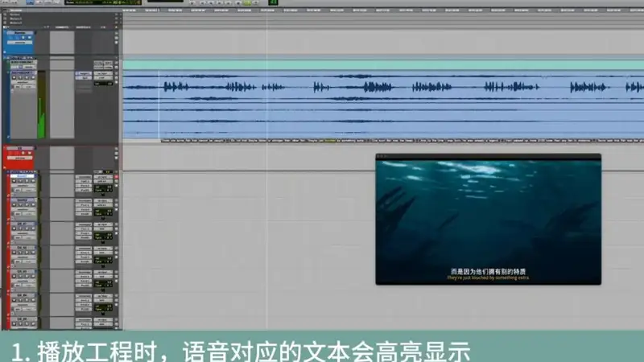Select the white highlighted track name below red folder
Viewport: 644px width, 362px height.
coord(23,176)
